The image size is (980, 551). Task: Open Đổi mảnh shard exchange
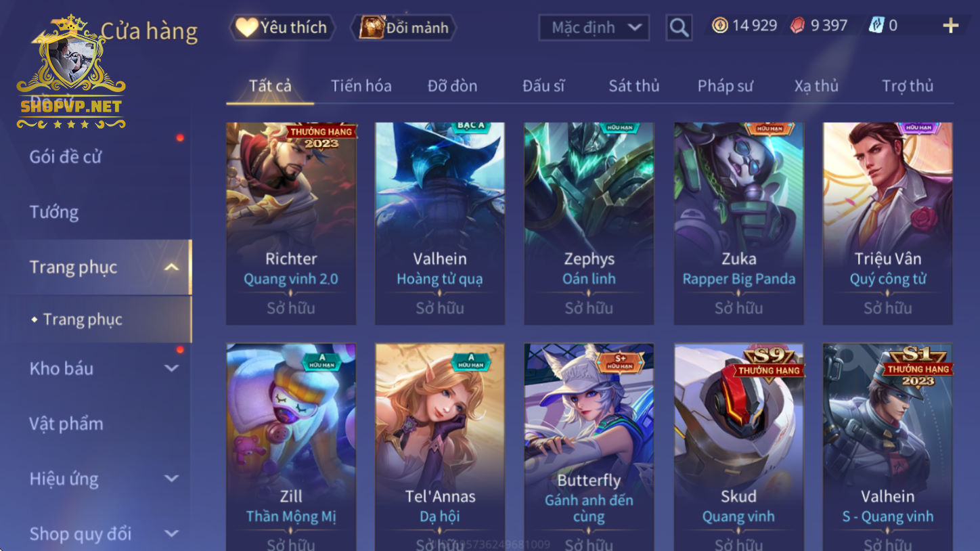pos(403,28)
